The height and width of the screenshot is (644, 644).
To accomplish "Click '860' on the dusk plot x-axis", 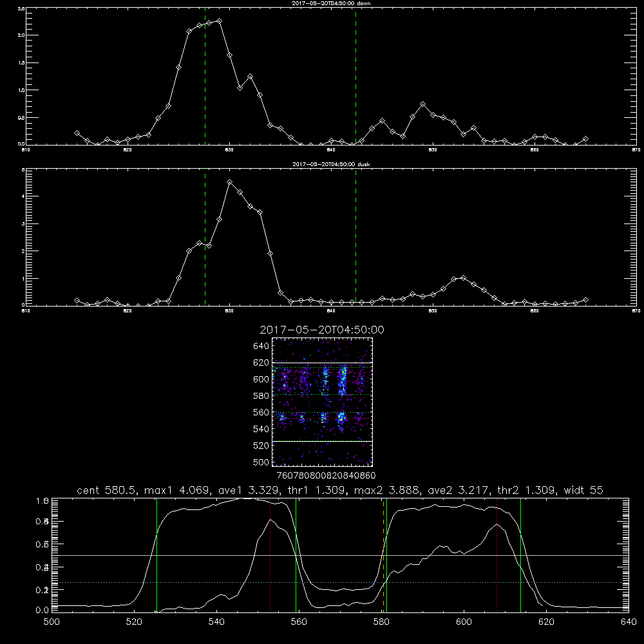I will (x=535, y=311).
